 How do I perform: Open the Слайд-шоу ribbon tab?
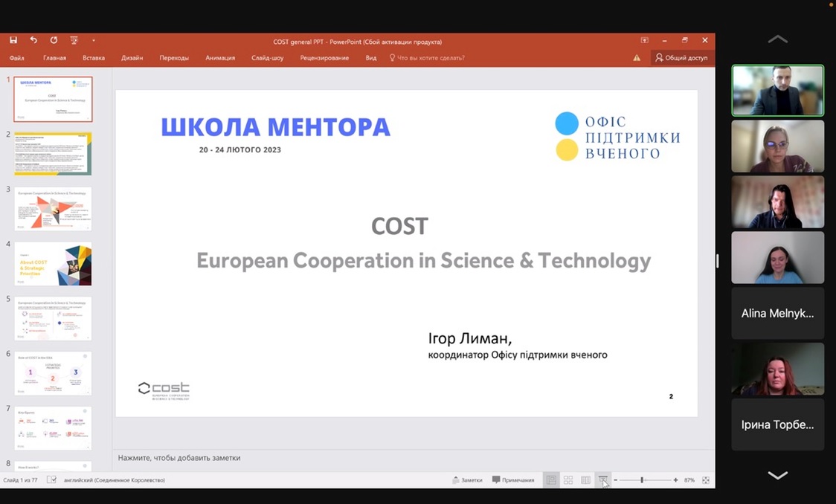(267, 57)
